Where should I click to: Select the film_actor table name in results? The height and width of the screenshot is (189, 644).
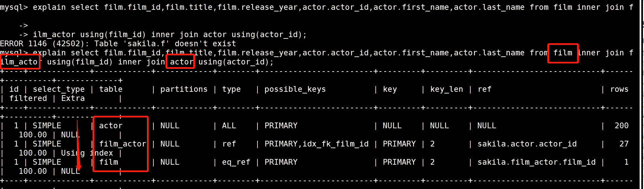tap(122, 144)
